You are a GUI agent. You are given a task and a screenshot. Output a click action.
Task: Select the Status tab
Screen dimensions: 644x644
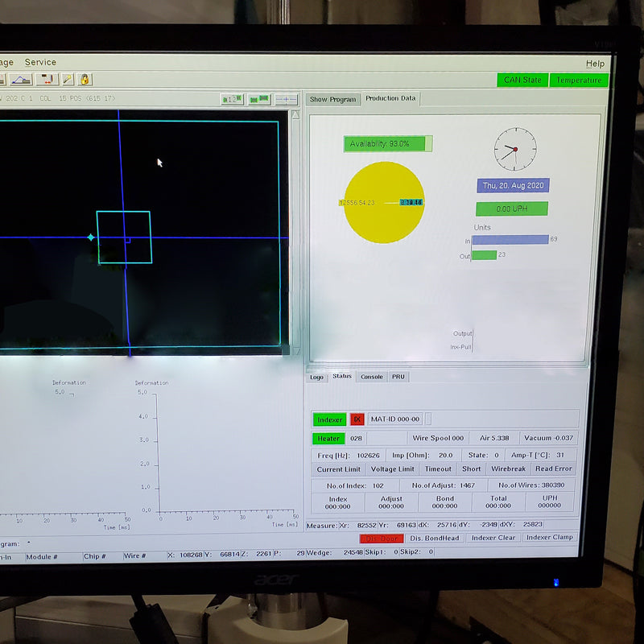pyautogui.click(x=342, y=376)
